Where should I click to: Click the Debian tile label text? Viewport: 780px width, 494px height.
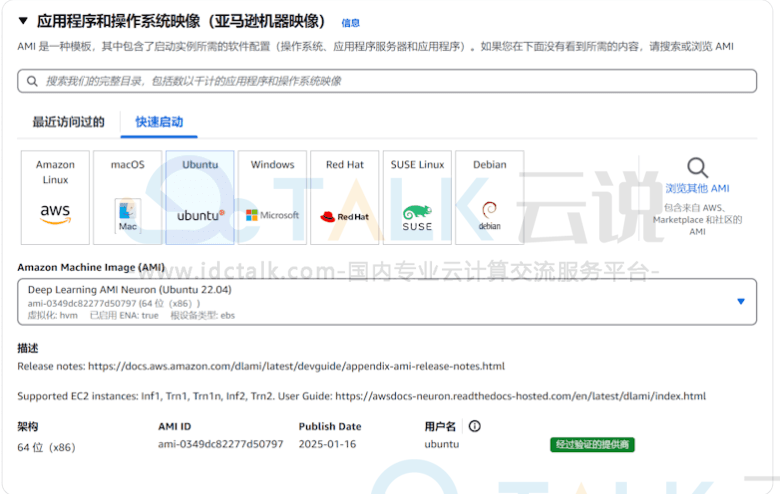pos(489,165)
